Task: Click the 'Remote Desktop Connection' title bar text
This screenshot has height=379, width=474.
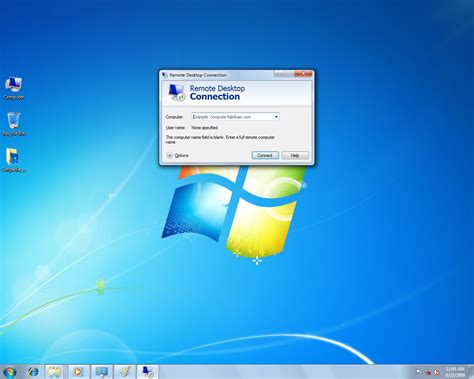Action: [198, 75]
